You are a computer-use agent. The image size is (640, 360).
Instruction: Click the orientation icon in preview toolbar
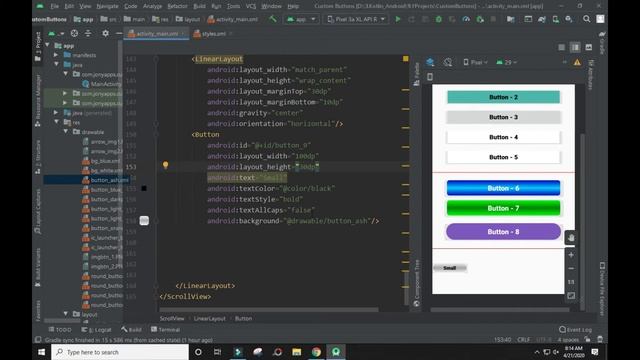448,62
